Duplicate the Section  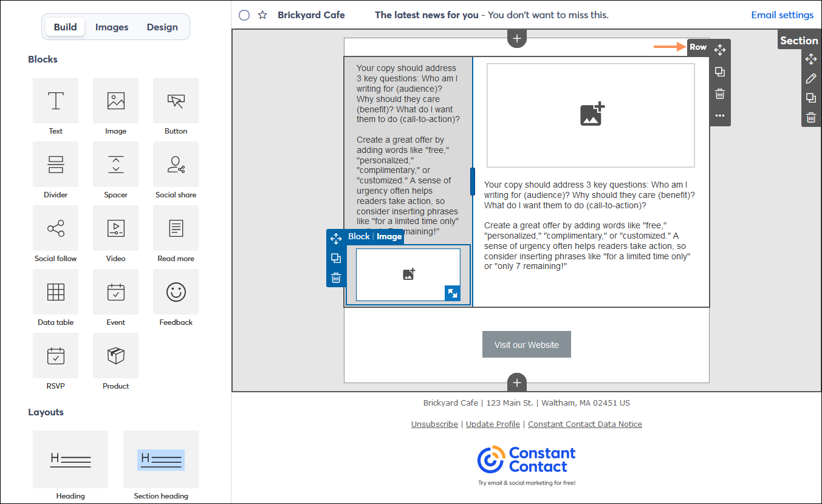click(810, 98)
